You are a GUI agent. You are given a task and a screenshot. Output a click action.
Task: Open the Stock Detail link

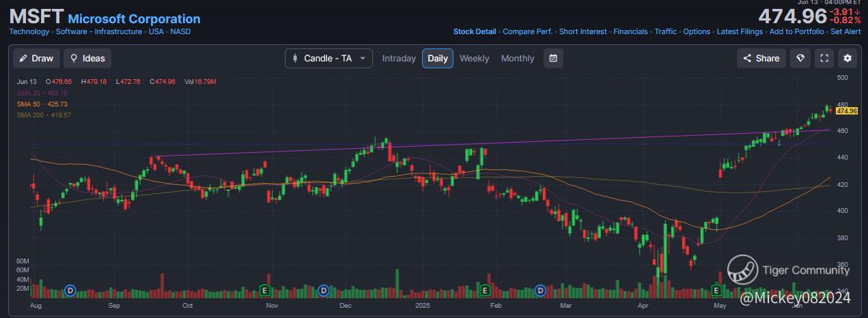[475, 31]
